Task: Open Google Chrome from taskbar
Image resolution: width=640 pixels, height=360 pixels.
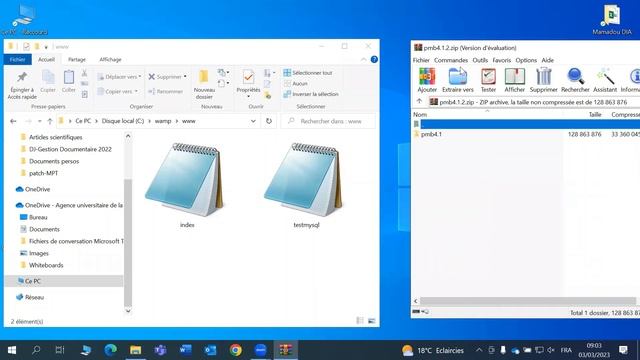Action: 236,350
